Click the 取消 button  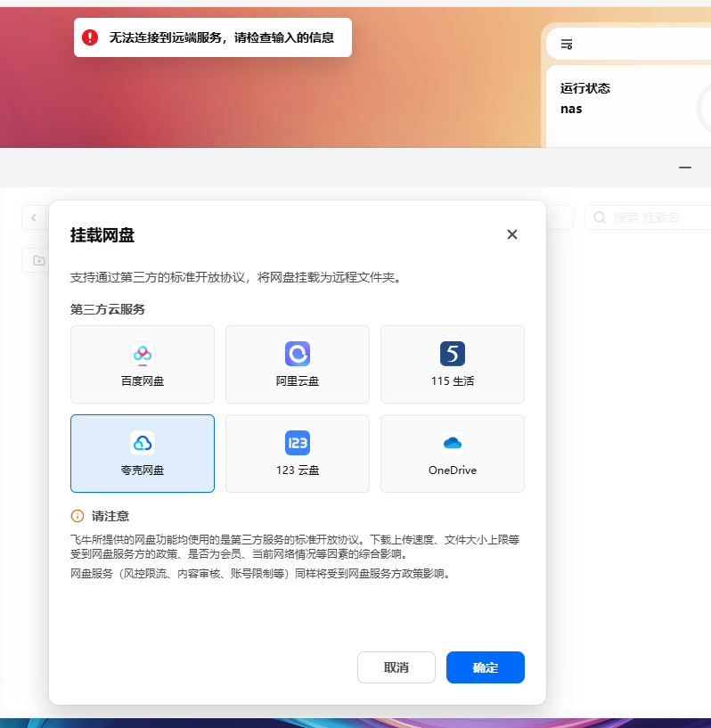pos(396,667)
